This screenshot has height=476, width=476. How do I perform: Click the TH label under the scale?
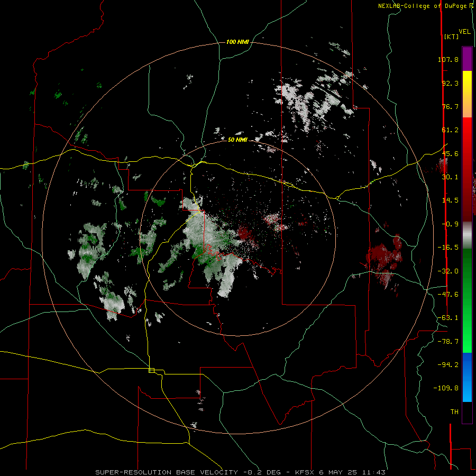pyautogui.click(x=454, y=412)
